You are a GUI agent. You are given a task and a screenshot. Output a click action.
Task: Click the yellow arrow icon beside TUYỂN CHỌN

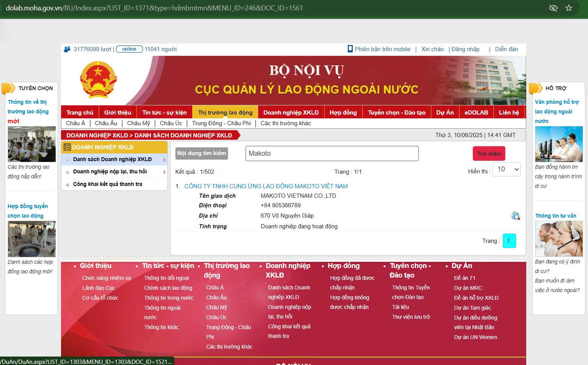click(x=9, y=88)
